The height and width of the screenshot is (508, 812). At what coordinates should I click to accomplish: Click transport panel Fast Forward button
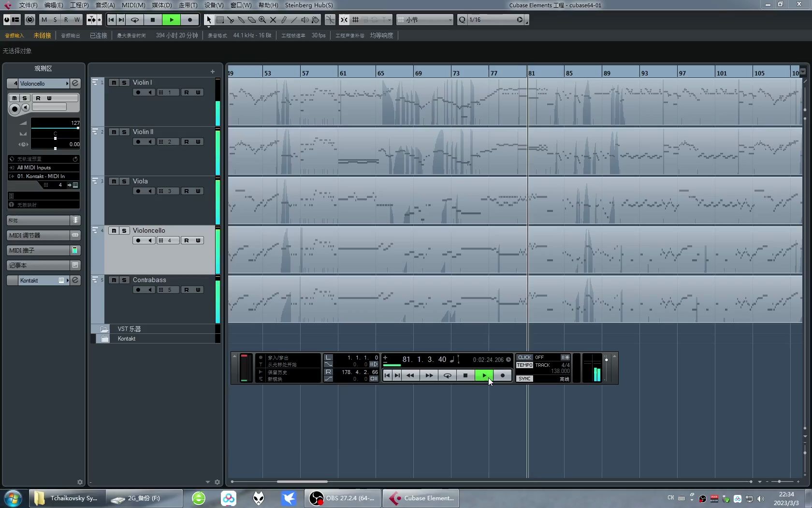click(x=429, y=375)
